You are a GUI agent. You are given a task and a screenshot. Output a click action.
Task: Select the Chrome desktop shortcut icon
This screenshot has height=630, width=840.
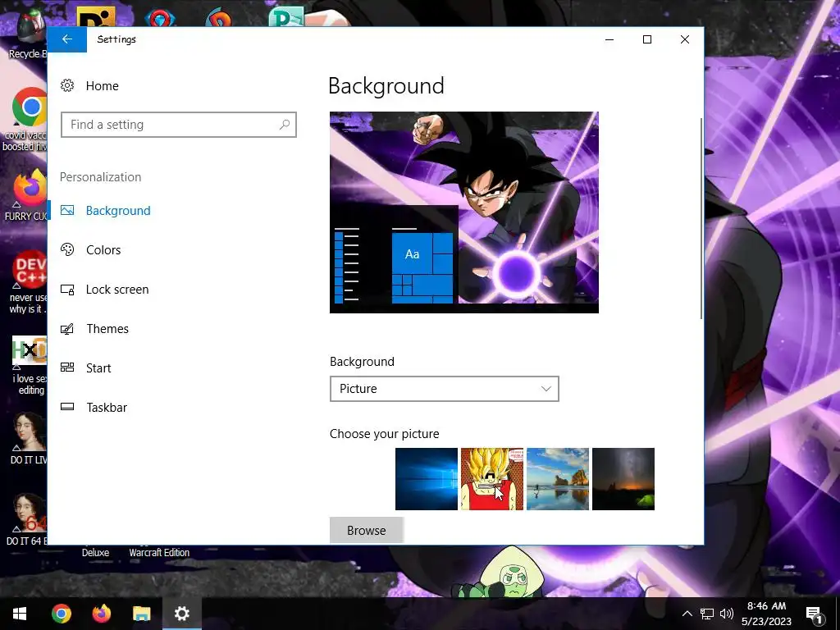[30, 107]
